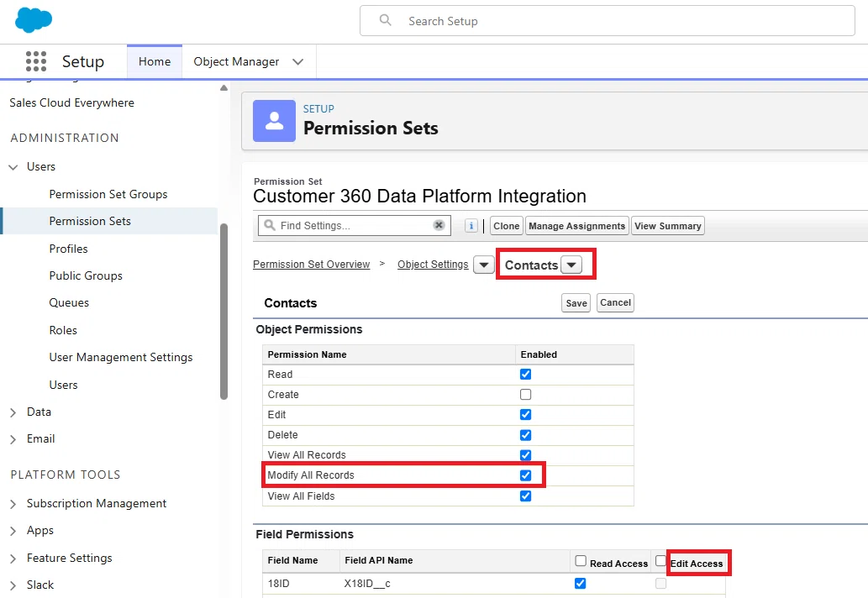The width and height of the screenshot is (868, 598).
Task: Toggle the Modify All Records checkbox
Action: [x=525, y=475]
